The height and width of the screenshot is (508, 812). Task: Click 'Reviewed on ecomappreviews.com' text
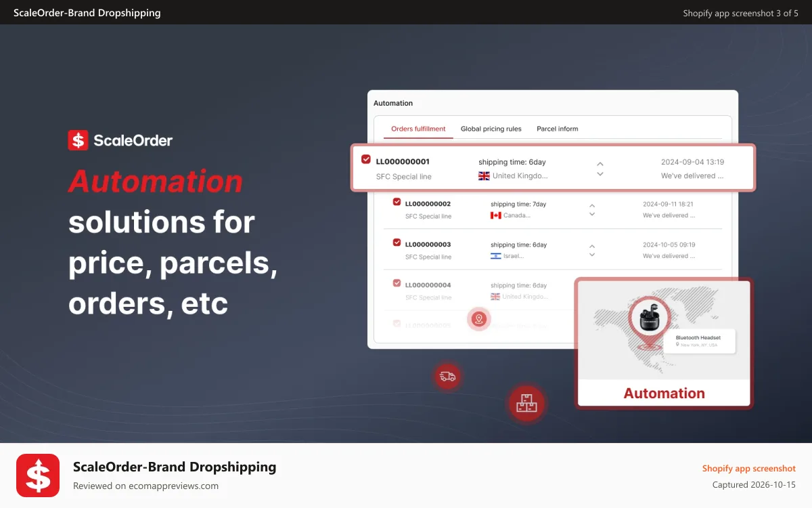pos(145,486)
